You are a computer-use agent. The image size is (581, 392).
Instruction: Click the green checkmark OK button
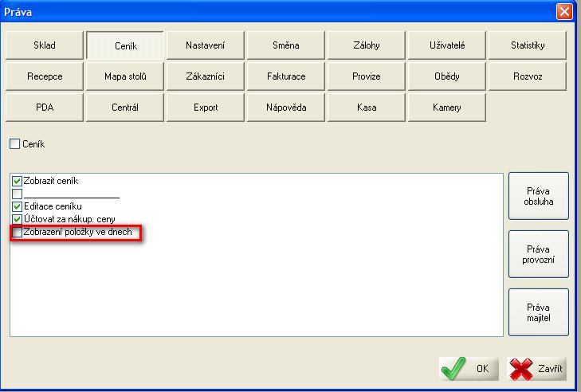pos(469,369)
